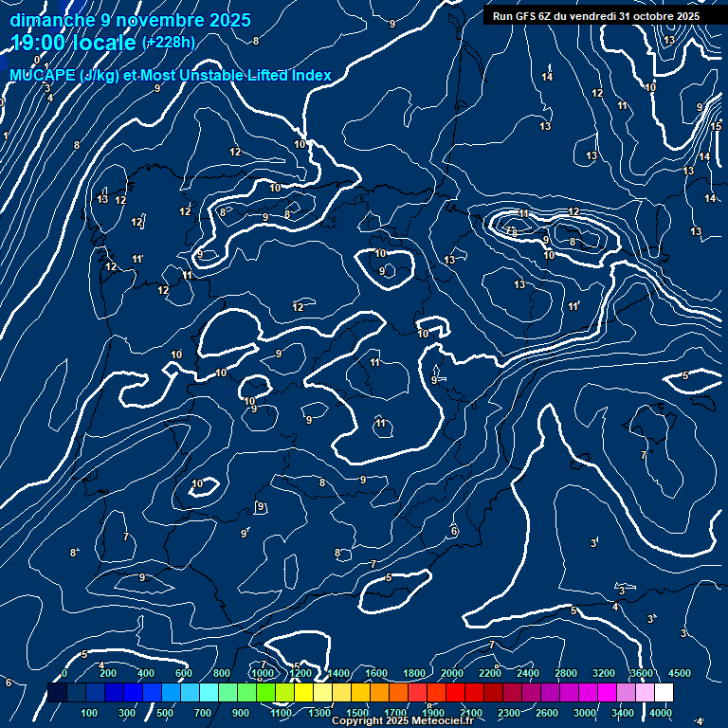728x728 pixels.
Task: Click the Run GFS 6Z run info banner
Action: 596,16
